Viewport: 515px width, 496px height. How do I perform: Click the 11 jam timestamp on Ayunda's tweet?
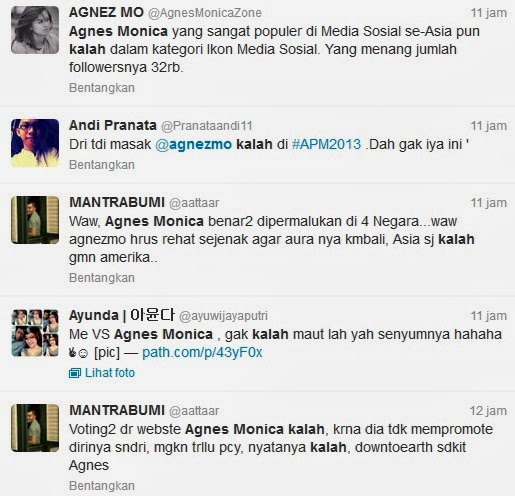489,316
